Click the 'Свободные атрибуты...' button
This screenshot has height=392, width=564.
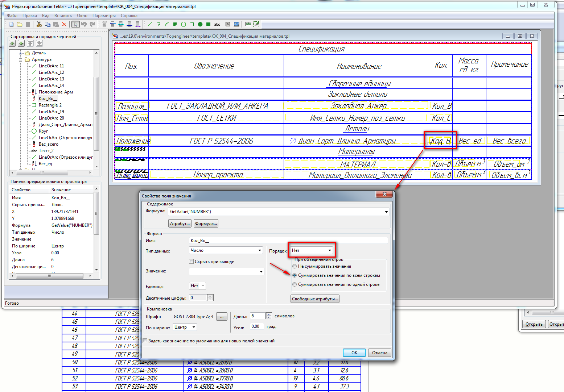(x=315, y=299)
